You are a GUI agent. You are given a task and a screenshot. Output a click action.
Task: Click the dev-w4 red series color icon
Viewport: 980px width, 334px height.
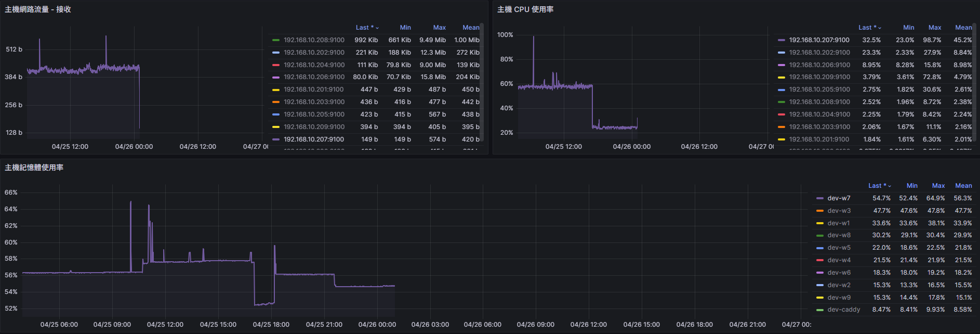click(x=820, y=260)
